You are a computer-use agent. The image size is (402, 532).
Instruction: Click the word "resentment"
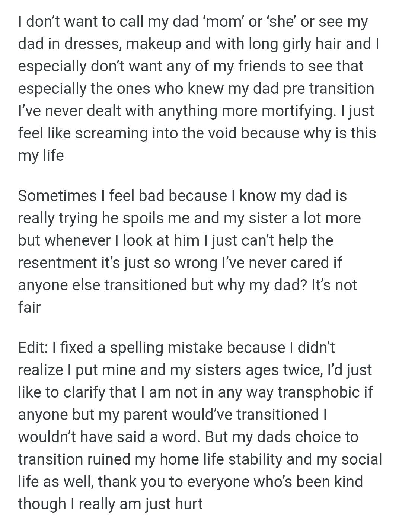[57, 263]
